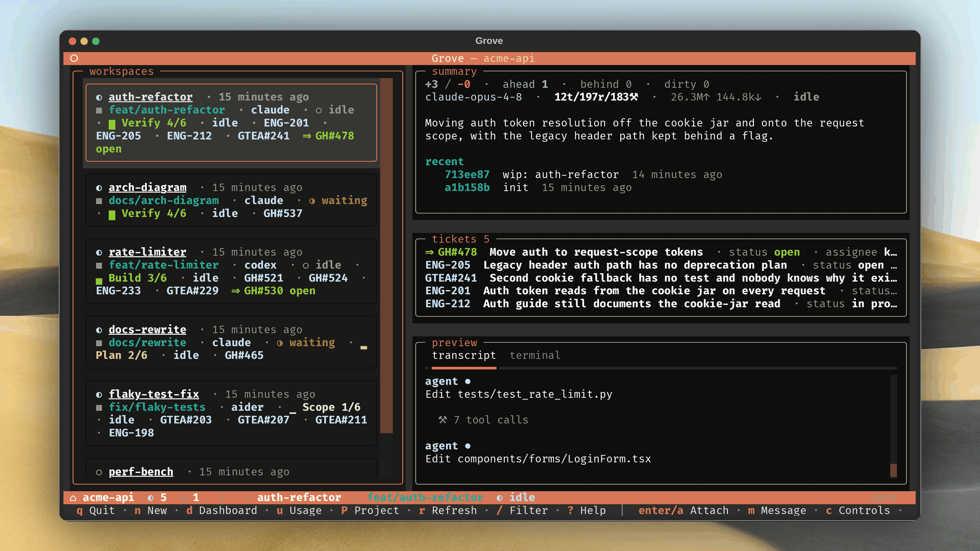Click the tools icon beside 7 tool calls

443,420
